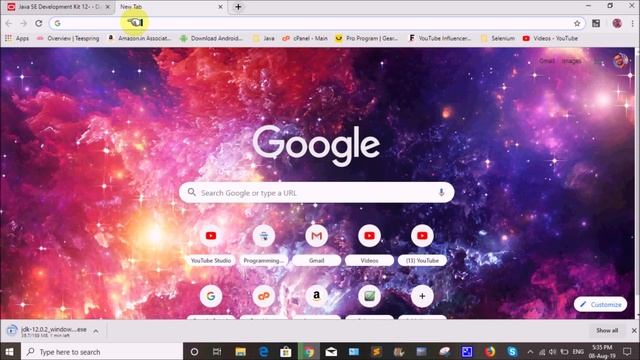The width and height of the screenshot is (640, 360).
Task: Click the Images link at top right
Action: (x=571, y=61)
